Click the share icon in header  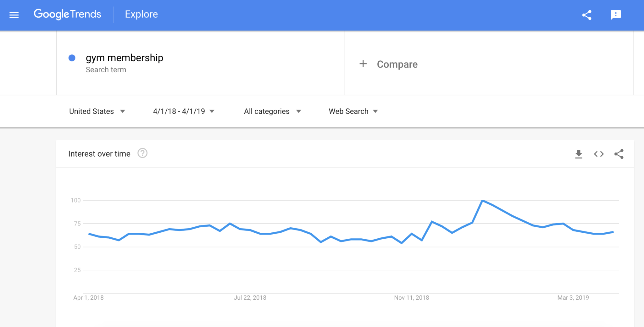pos(587,15)
